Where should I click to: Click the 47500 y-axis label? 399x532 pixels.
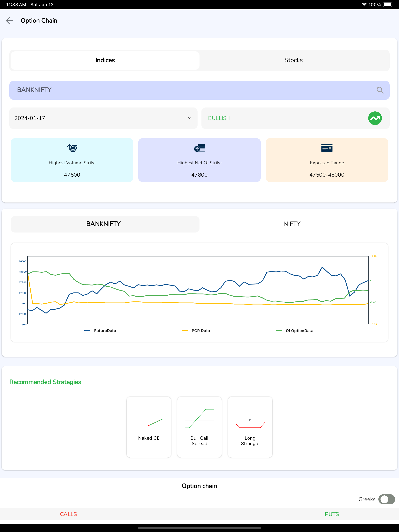tap(22, 324)
